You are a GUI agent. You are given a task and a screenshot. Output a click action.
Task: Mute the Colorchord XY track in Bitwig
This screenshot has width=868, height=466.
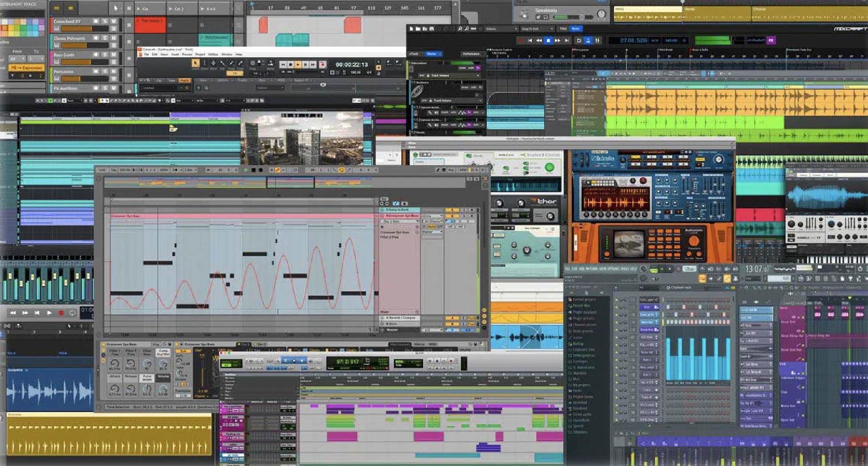coord(114,21)
